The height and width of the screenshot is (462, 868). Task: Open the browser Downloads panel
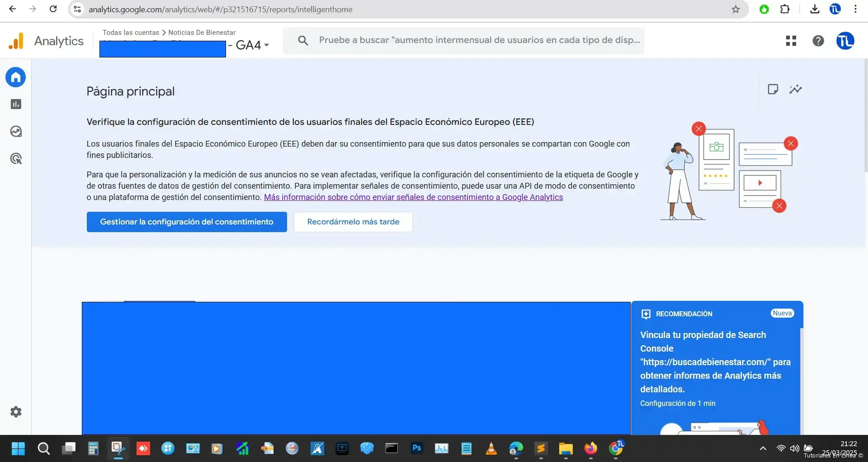pyautogui.click(x=815, y=9)
